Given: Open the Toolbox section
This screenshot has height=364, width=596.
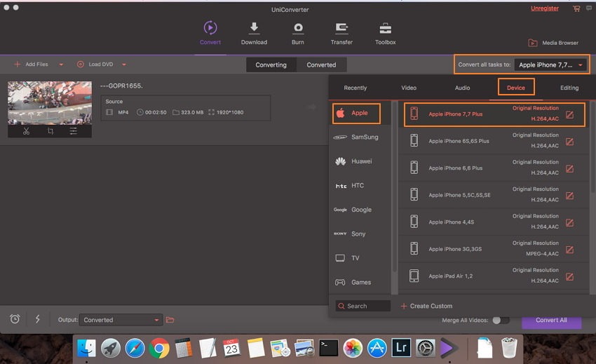Looking at the screenshot, I should click(386, 33).
